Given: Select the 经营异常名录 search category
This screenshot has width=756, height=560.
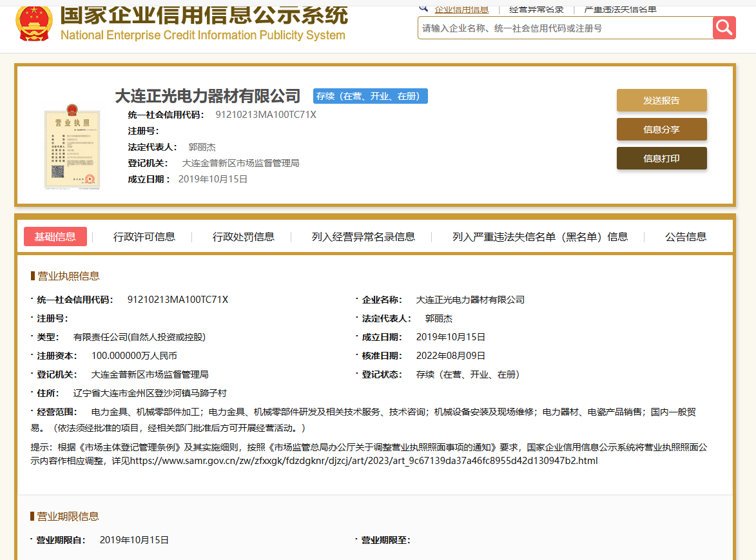Looking at the screenshot, I should (536, 8).
